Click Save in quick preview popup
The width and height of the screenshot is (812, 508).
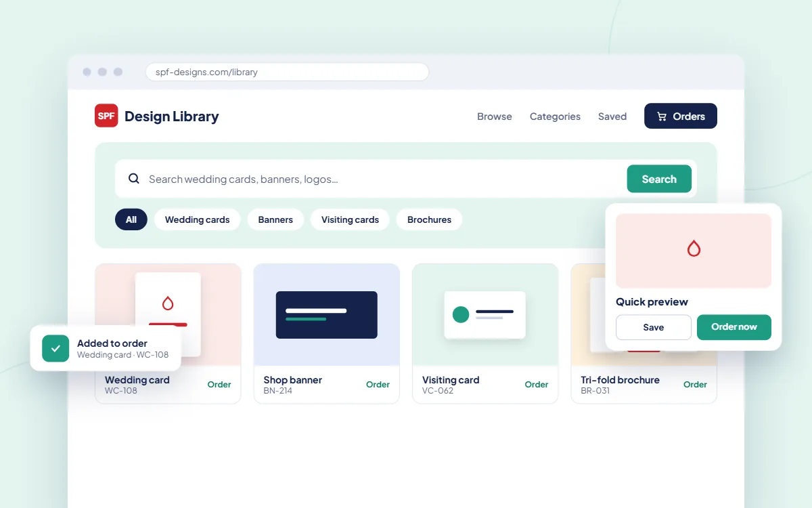pos(654,327)
